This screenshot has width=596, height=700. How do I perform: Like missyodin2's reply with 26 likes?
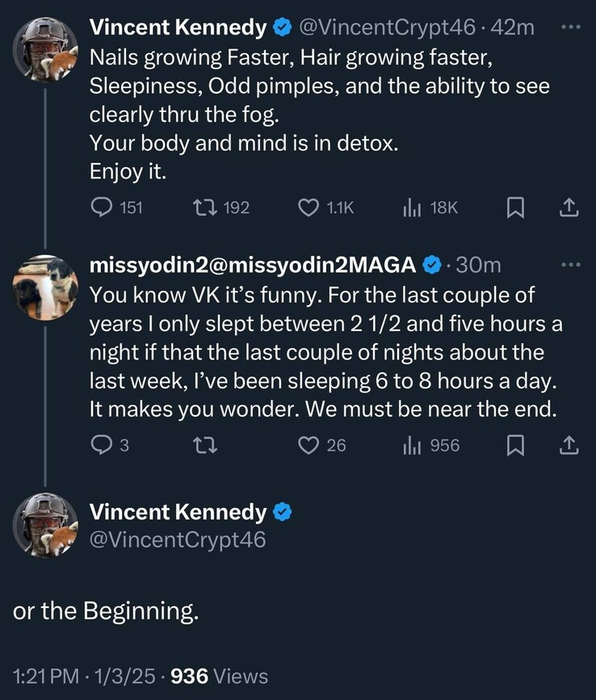pos(309,444)
